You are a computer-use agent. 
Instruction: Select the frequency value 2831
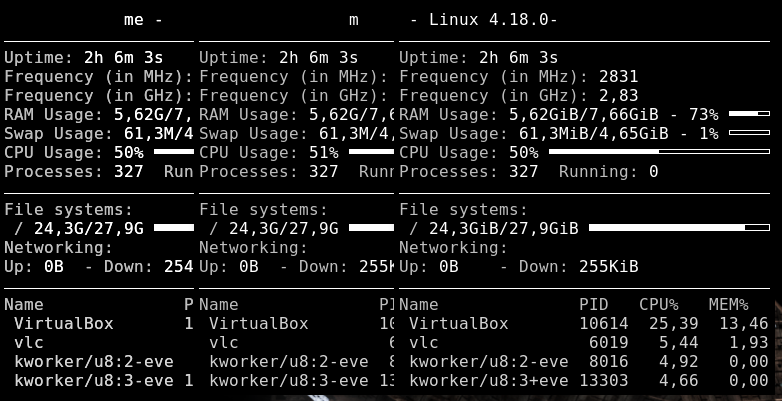coord(618,77)
